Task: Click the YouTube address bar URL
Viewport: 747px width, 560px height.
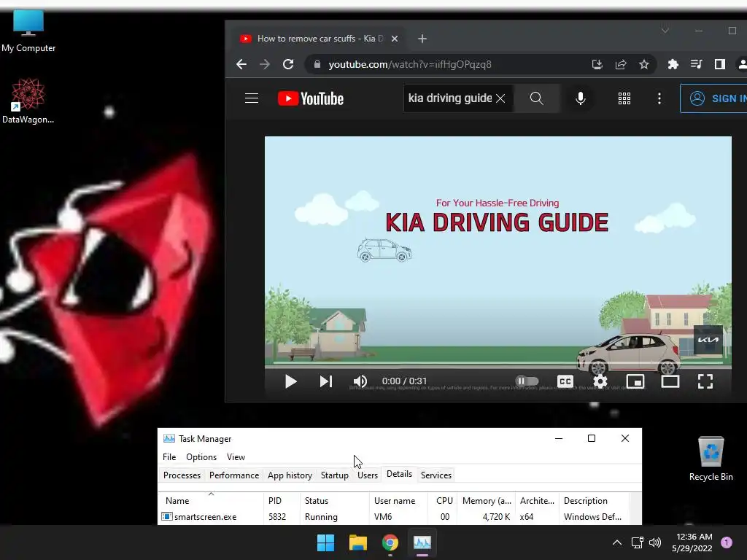Action: pos(410,64)
